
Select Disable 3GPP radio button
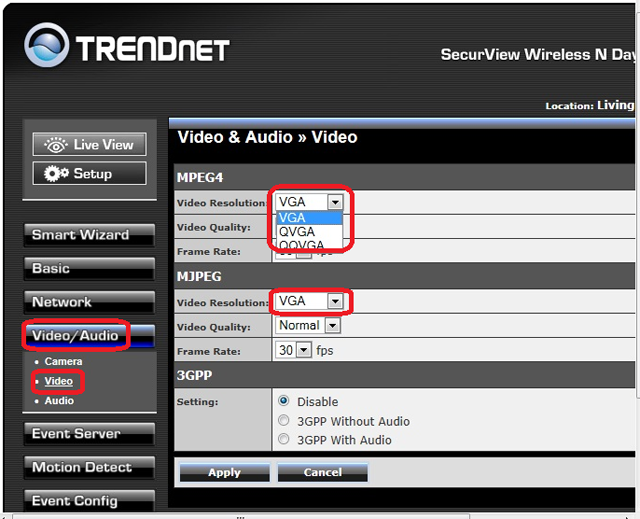click(284, 402)
